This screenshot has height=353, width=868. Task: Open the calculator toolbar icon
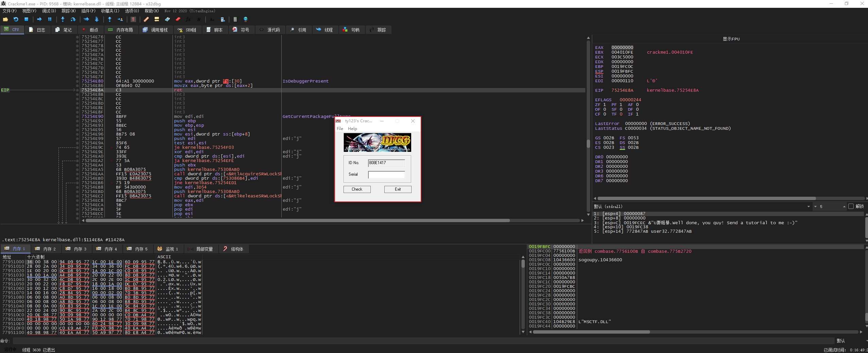[x=235, y=20]
